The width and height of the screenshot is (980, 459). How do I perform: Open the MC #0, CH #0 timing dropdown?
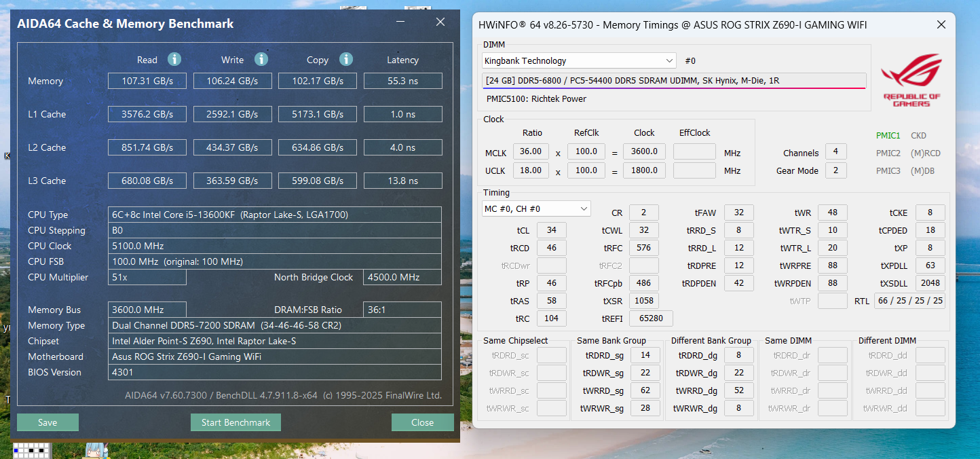coord(536,208)
